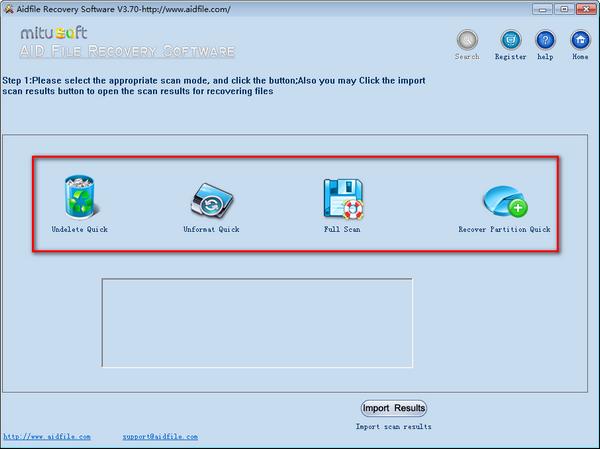
Task: Maximize the Aidfile Recovery window
Action: point(564,9)
